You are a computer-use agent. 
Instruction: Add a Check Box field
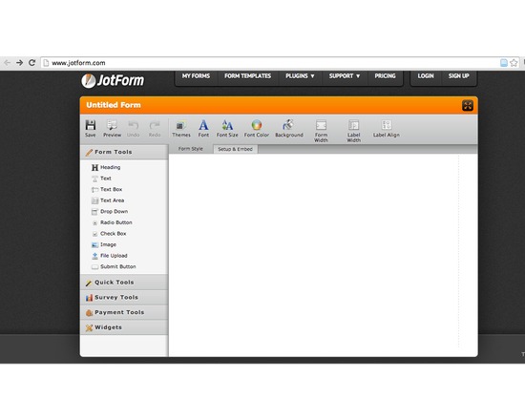pyautogui.click(x=109, y=234)
